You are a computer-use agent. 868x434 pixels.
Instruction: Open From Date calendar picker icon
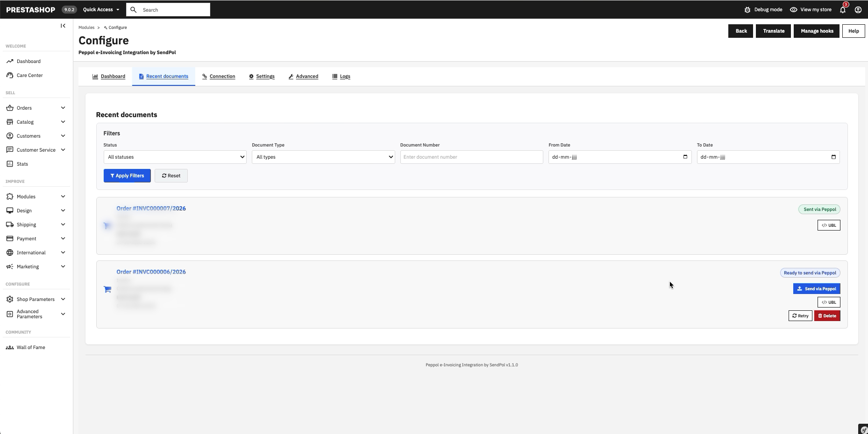pyautogui.click(x=685, y=157)
